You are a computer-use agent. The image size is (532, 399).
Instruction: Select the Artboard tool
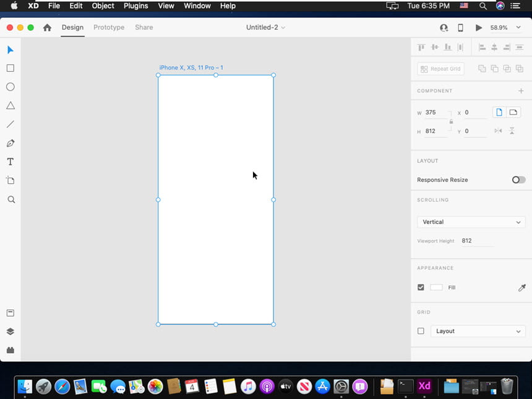[10, 181]
